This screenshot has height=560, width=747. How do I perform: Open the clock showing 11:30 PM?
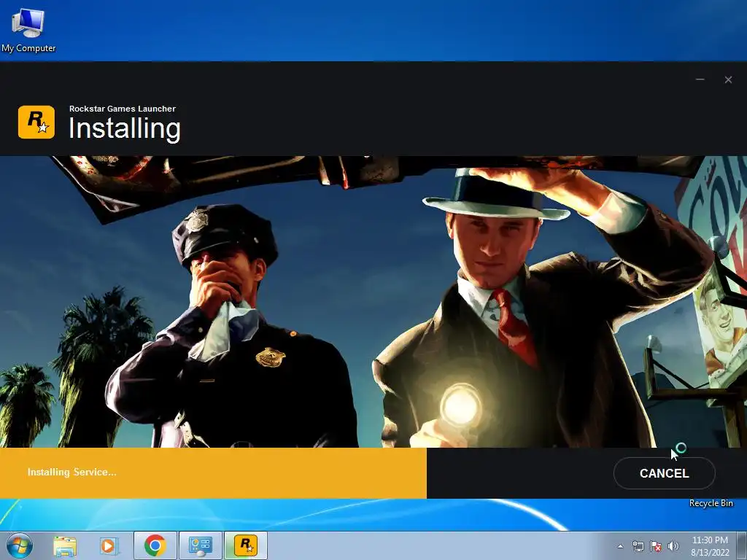coord(710,546)
